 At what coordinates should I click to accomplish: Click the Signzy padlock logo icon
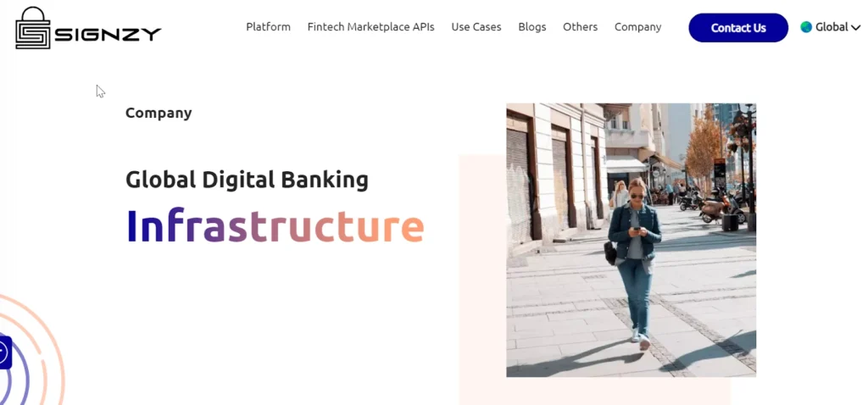(33, 28)
